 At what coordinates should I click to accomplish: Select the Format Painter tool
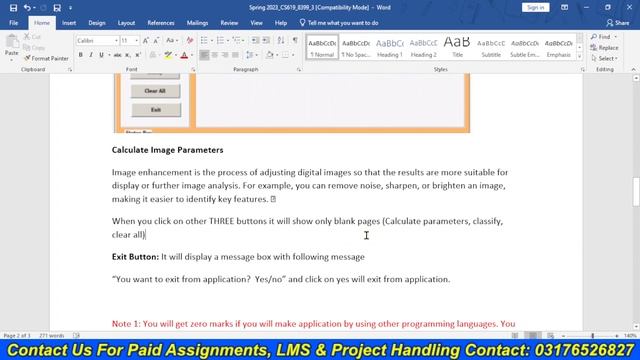pos(46,58)
